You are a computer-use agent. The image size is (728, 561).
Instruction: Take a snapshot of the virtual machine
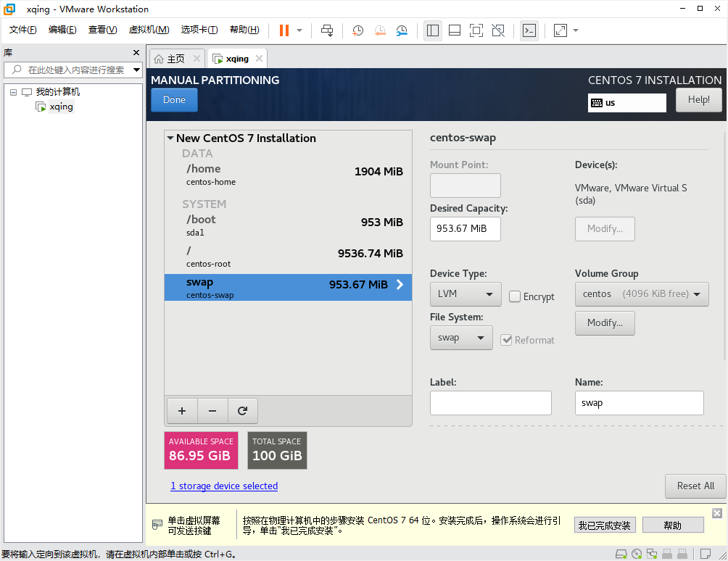[357, 30]
